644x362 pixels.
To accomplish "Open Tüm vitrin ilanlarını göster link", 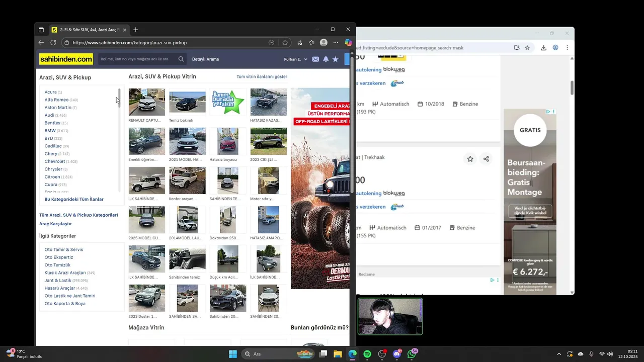I will click(x=262, y=77).
